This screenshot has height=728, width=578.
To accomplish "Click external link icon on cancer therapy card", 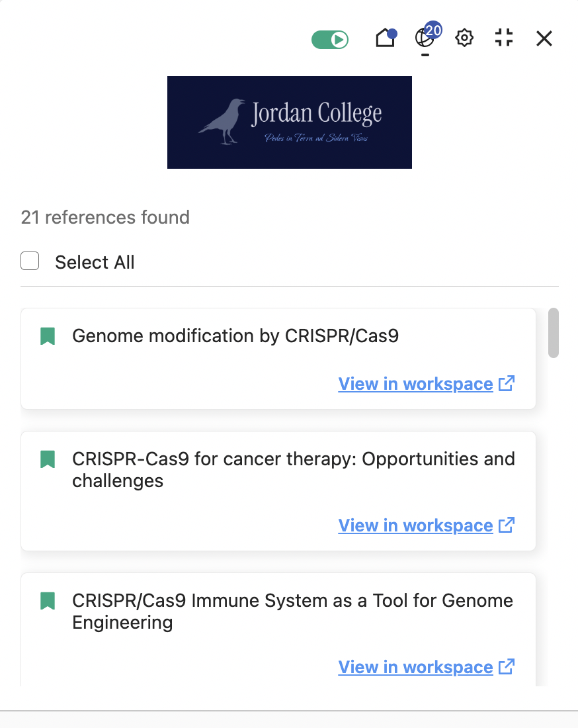I will click(507, 525).
